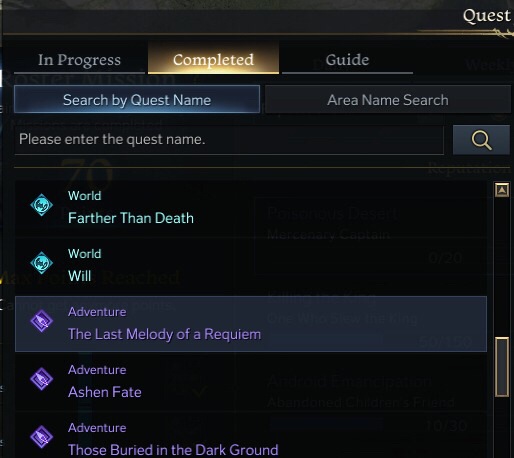Click Adventure icon beside The Last Melody of a Requiem

[41, 321]
